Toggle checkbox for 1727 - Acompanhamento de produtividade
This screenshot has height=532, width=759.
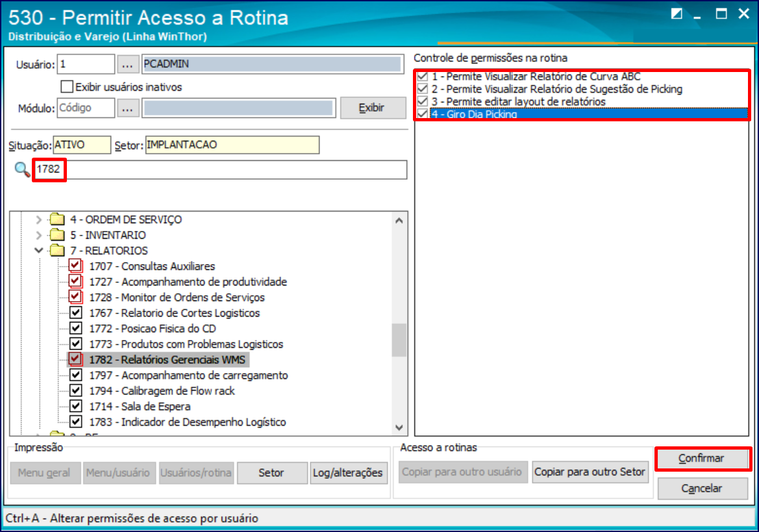tap(75, 282)
